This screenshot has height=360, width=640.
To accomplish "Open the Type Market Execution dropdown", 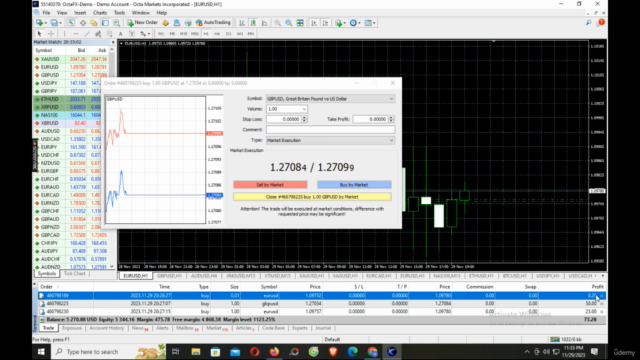I will click(x=391, y=140).
